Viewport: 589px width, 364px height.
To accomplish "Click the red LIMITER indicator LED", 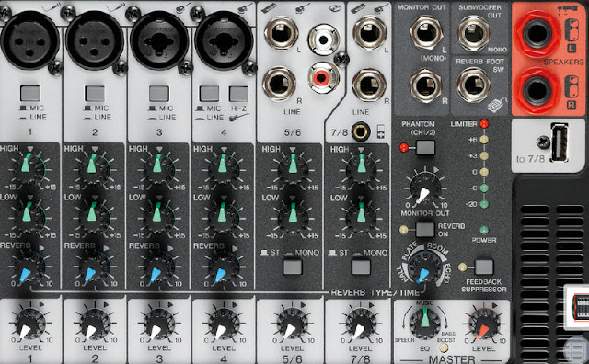I will [x=485, y=123].
